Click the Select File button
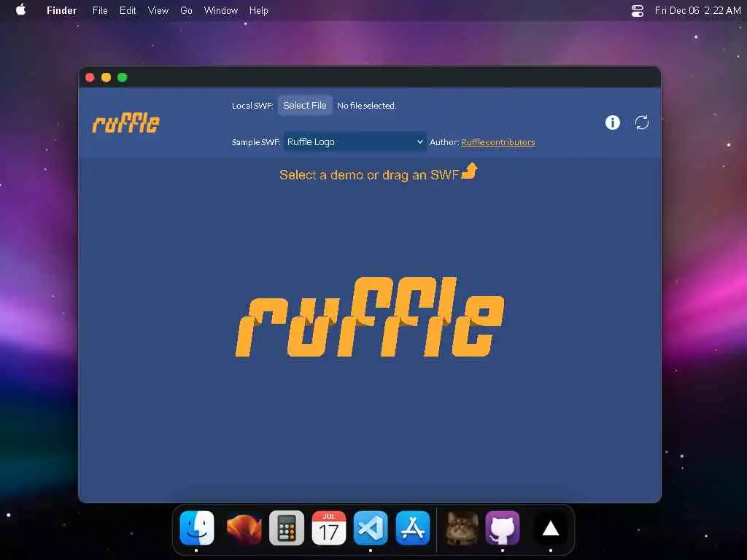 pyautogui.click(x=305, y=105)
